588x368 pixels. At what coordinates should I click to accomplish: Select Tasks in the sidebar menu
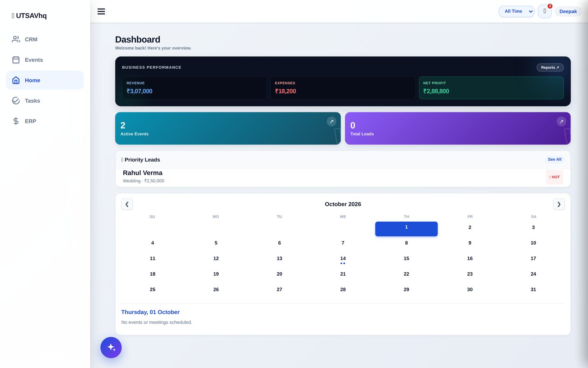pyautogui.click(x=45, y=101)
